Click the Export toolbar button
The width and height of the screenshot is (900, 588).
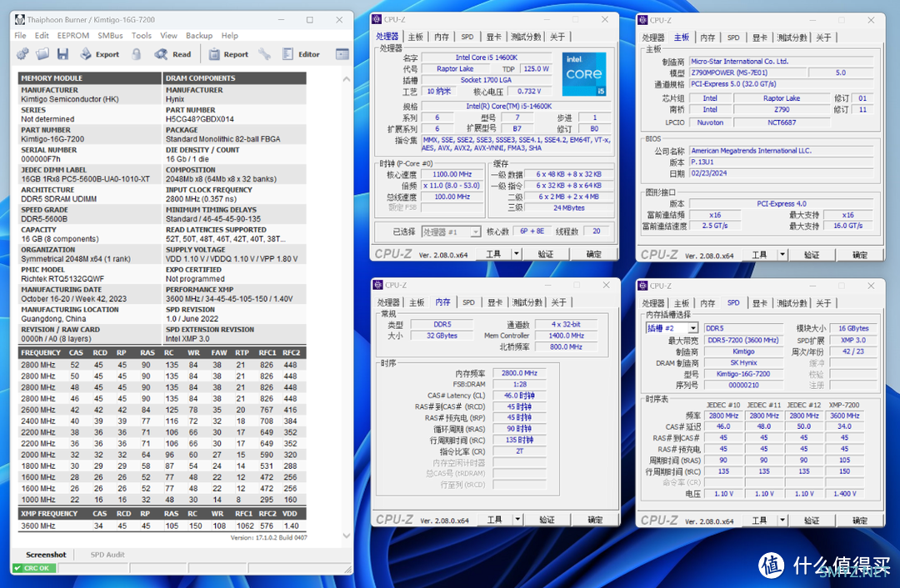[x=100, y=54]
